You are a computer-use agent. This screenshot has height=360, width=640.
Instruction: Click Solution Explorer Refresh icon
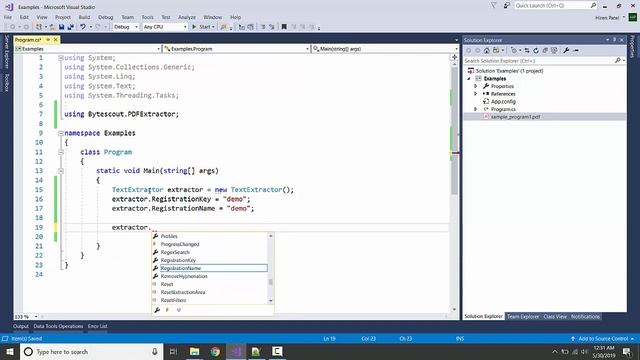point(536,51)
